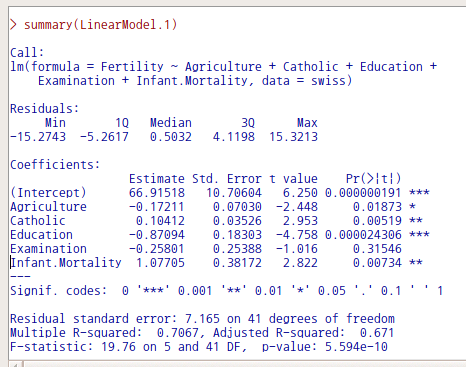The height and width of the screenshot is (367, 466).
Task: Click 'degrees of freedom' in the residual error line
Action: (332, 319)
